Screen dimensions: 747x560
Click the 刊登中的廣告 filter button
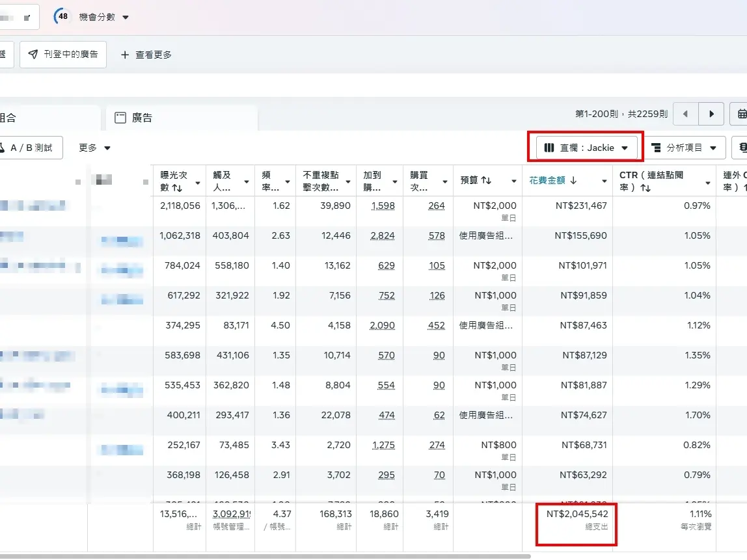coord(63,54)
